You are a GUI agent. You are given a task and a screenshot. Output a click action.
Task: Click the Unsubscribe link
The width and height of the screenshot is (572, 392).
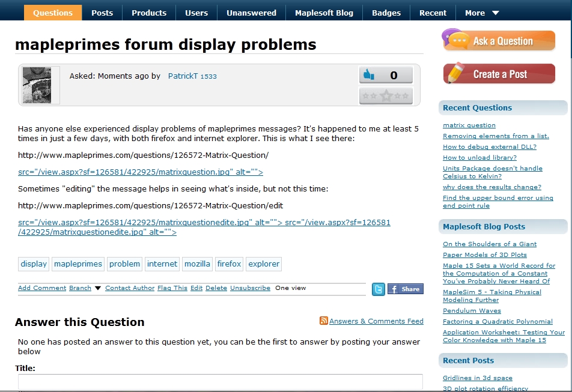click(250, 288)
